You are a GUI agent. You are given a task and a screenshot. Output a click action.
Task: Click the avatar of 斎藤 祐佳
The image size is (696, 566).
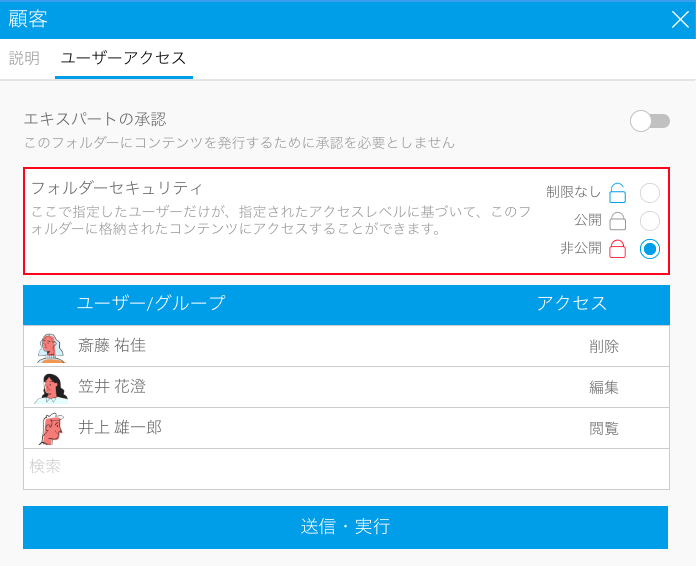pos(51,348)
